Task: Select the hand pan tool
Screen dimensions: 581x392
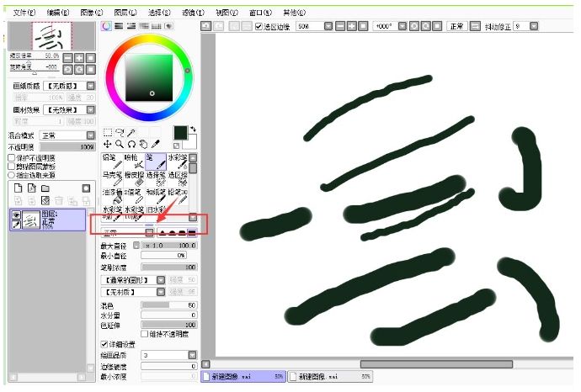Action: pyautogui.click(x=143, y=144)
